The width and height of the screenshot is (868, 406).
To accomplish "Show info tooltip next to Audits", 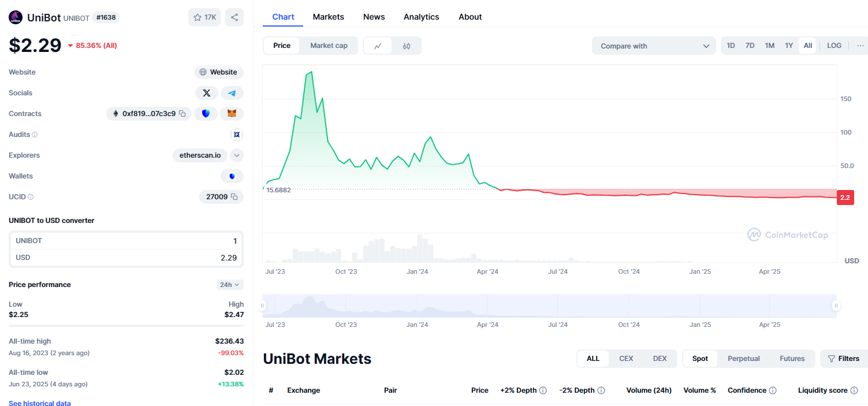I will point(35,135).
